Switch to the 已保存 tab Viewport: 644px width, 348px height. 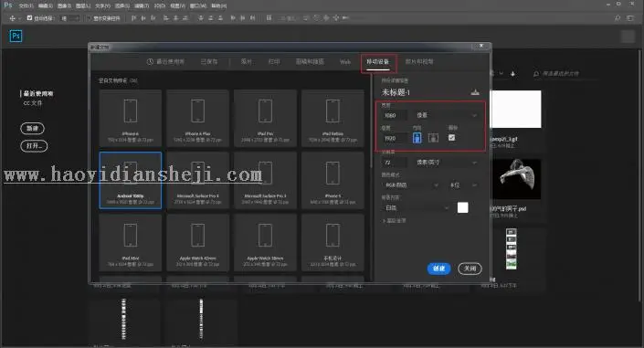click(209, 61)
